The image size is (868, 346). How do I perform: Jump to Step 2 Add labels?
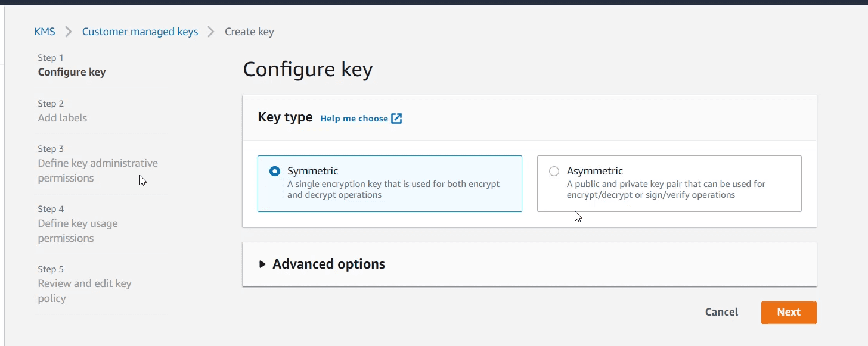click(x=63, y=118)
